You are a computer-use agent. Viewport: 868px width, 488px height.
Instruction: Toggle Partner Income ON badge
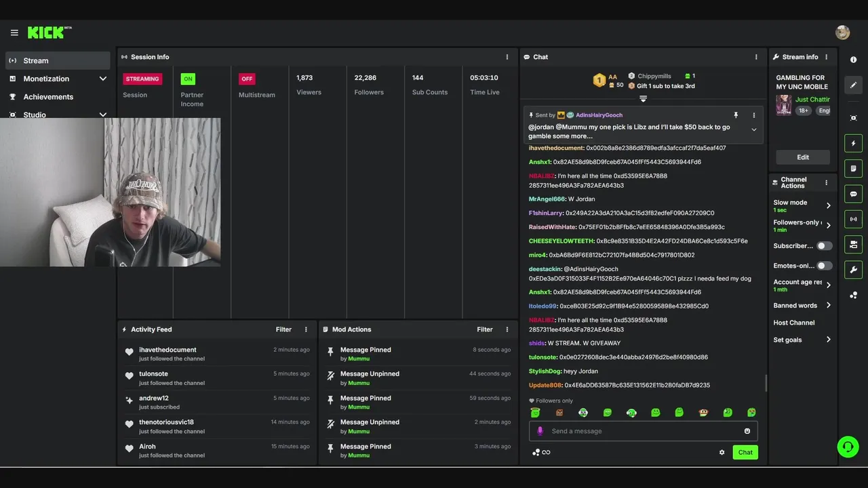click(x=188, y=79)
